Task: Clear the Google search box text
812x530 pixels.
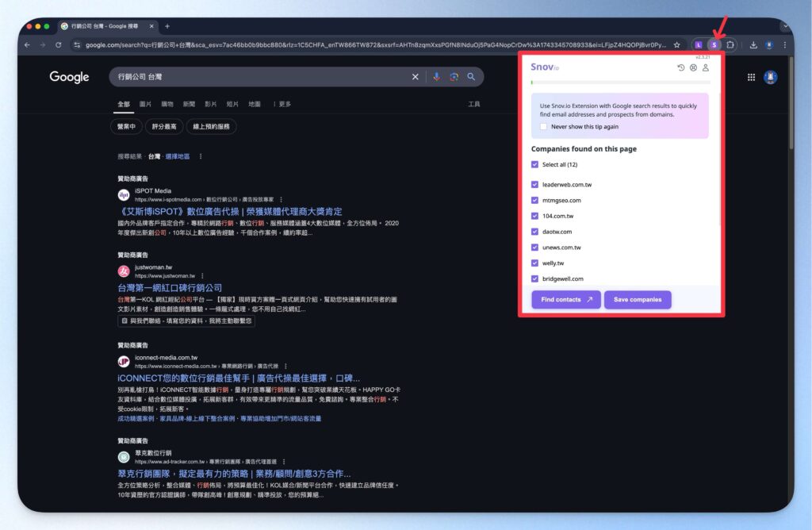Action: (416, 77)
